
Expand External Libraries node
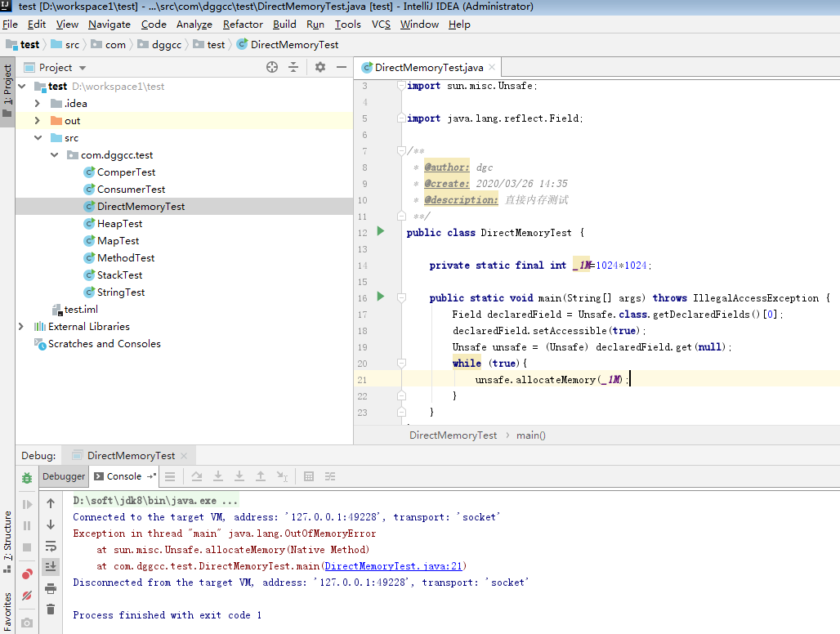point(21,326)
